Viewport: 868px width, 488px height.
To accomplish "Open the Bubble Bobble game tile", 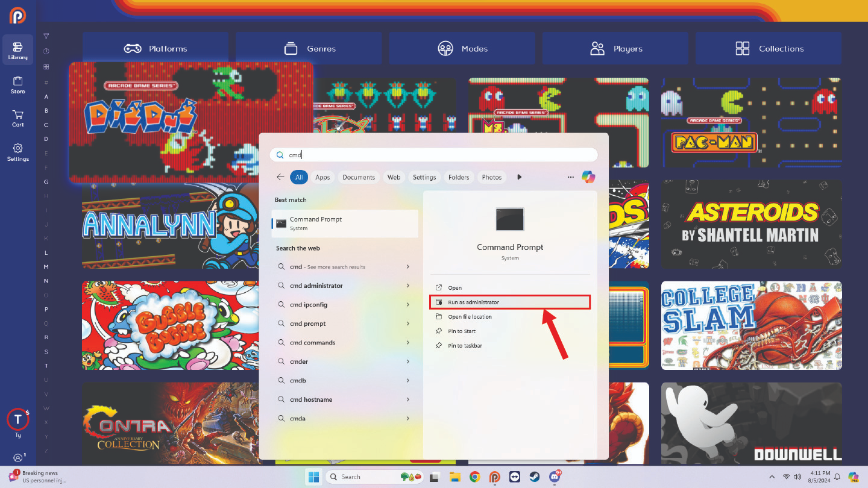I will (x=171, y=325).
